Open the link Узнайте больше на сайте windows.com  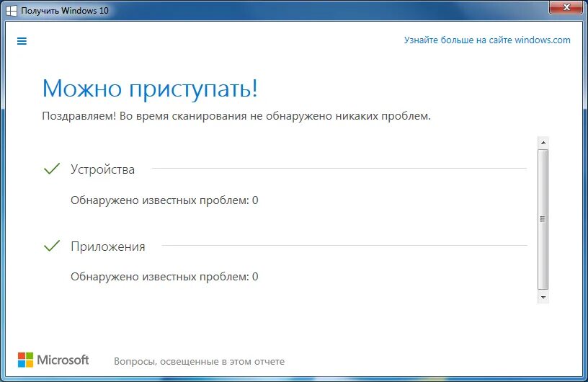(486, 40)
